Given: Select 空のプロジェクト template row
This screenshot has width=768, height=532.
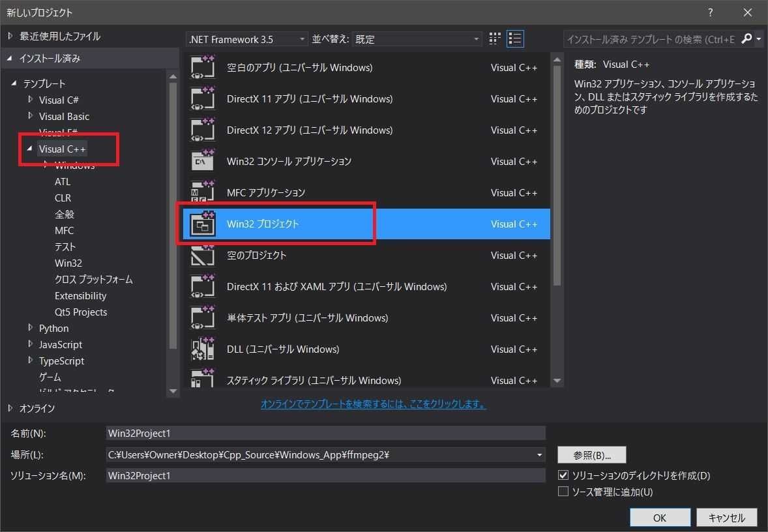Looking at the screenshot, I should point(366,255).
